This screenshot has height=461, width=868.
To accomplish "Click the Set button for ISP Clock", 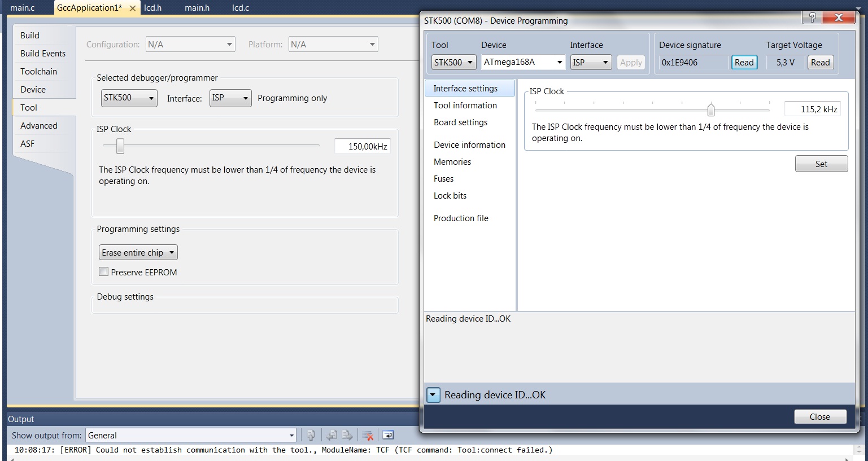I will point(821,164).
